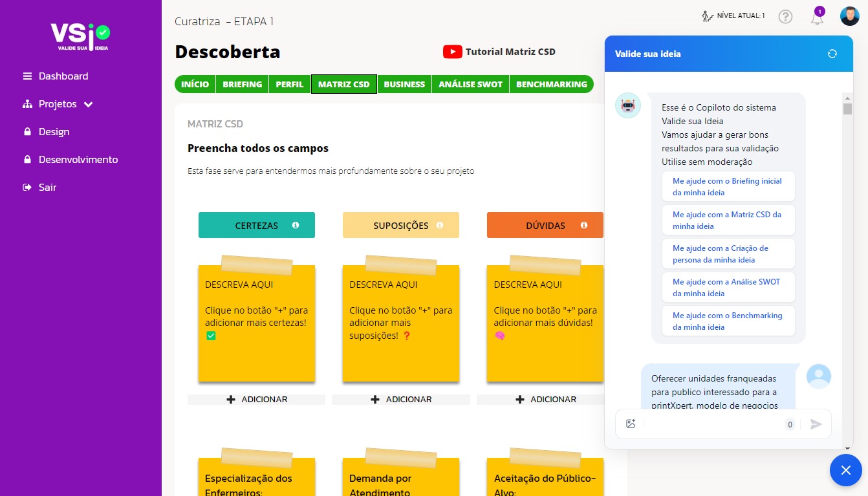868x496 pixels.
Task: Choose 'Me ajude com a Matriz CSD' suggestion
Action: [x=728, y=221]
